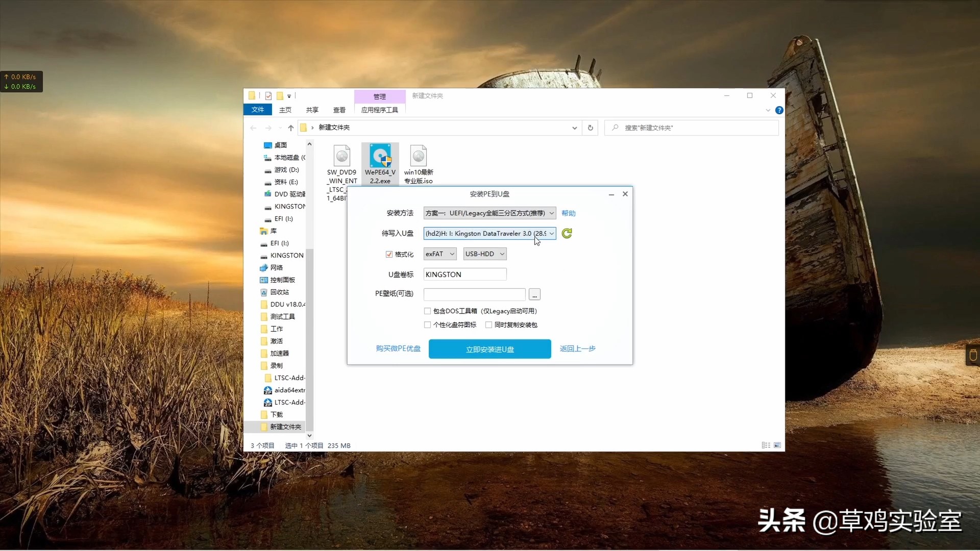Viewport: 980px width, 551px height.
Task: Click the 返回上一步 link
Action: [577, 349]
